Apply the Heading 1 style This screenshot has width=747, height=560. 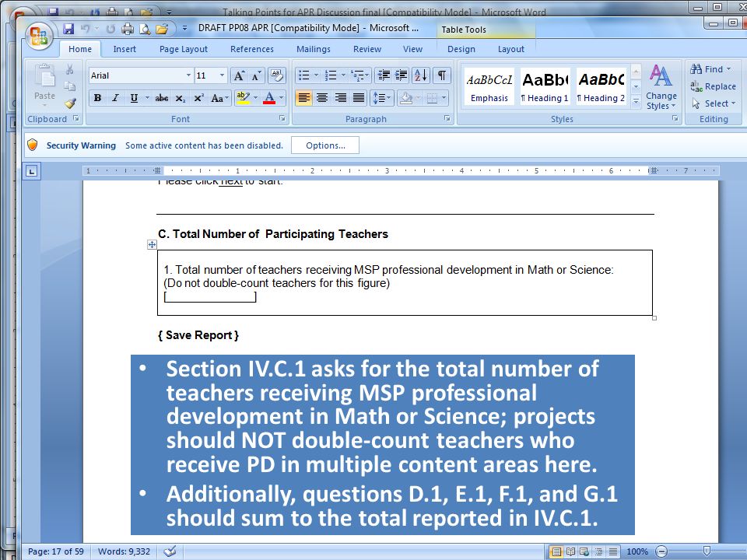pos(545,86)
